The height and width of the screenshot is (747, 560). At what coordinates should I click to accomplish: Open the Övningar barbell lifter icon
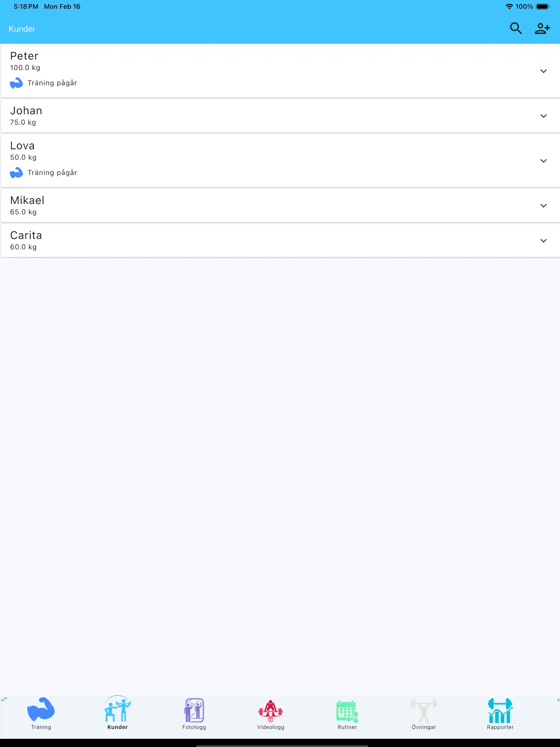[424, 711]
